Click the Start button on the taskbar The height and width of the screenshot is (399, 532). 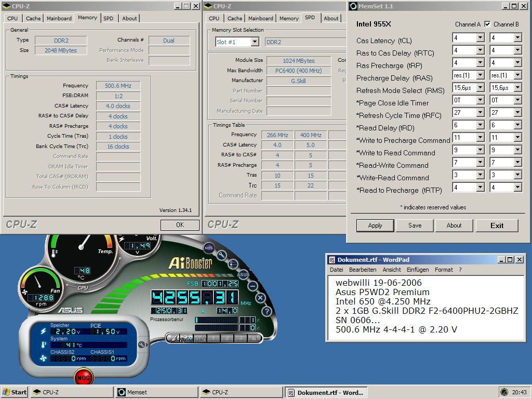[x=15, y=392]
